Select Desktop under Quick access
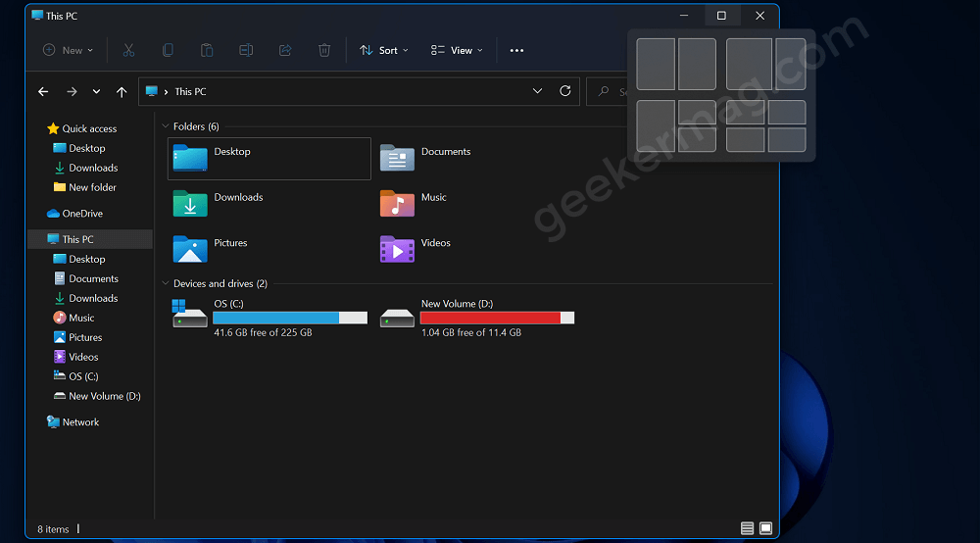This screenshot has height=543, width=980. [79, 148]
